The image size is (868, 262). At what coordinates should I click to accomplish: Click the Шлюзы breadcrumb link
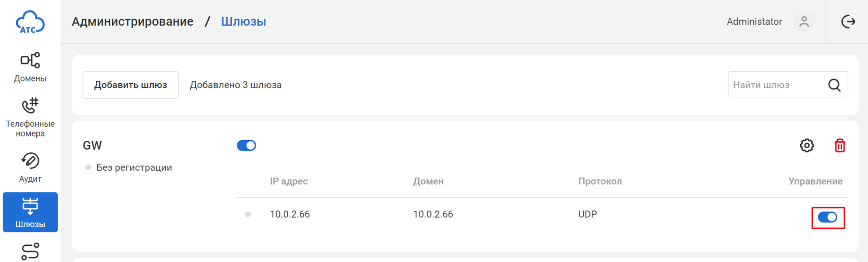[x=243, y=22]
